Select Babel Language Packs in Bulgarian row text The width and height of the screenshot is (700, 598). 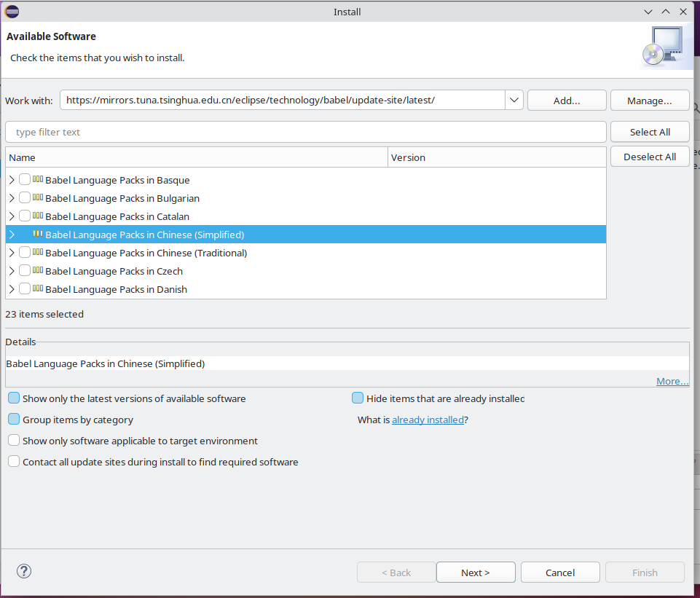(x=122, y=198)
